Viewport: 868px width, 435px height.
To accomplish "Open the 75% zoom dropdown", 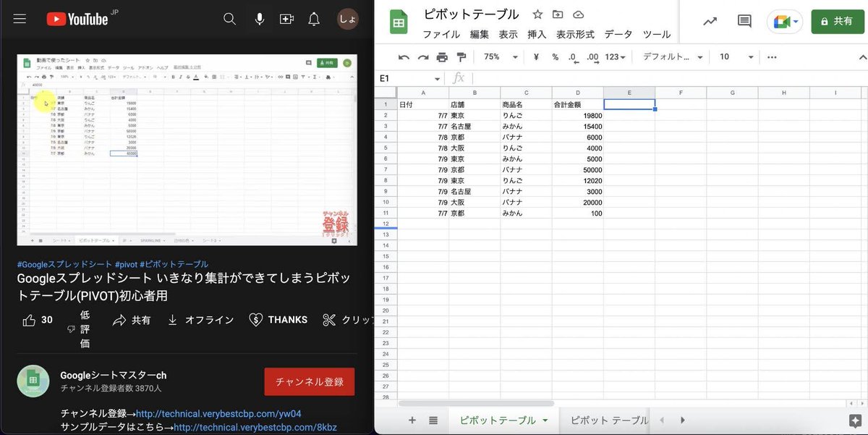I will tap(501, 57).
